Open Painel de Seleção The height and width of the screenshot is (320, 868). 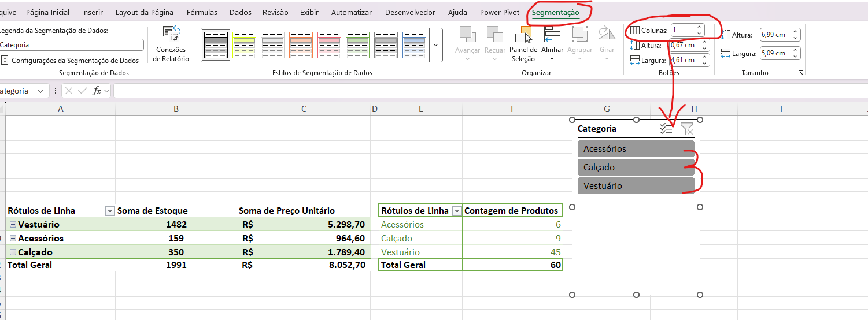(523, 45)
